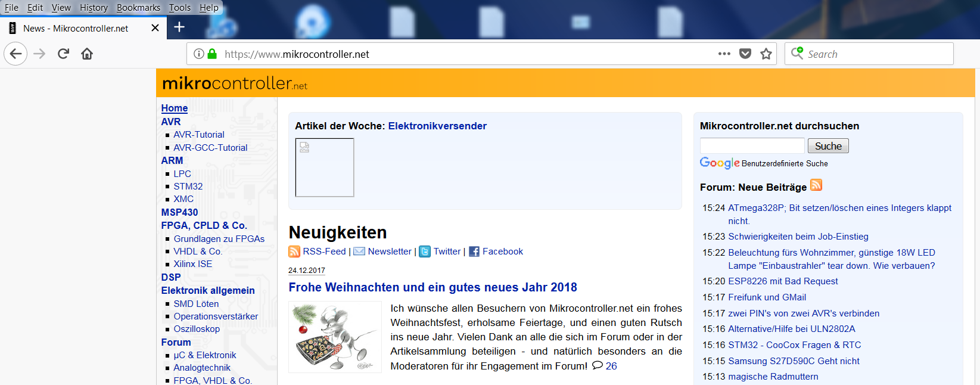Viewport: 980px width, 385px height.
Task: Click the RSS-Feed icon under Neuigkeiten
Action: point(294,252)
